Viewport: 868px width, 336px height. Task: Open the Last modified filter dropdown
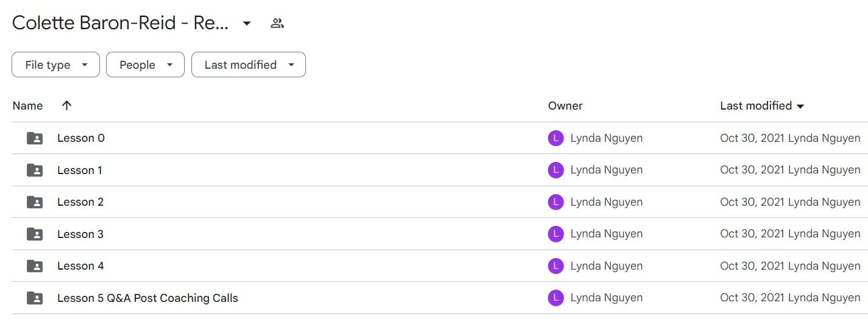tap(249, 65)
